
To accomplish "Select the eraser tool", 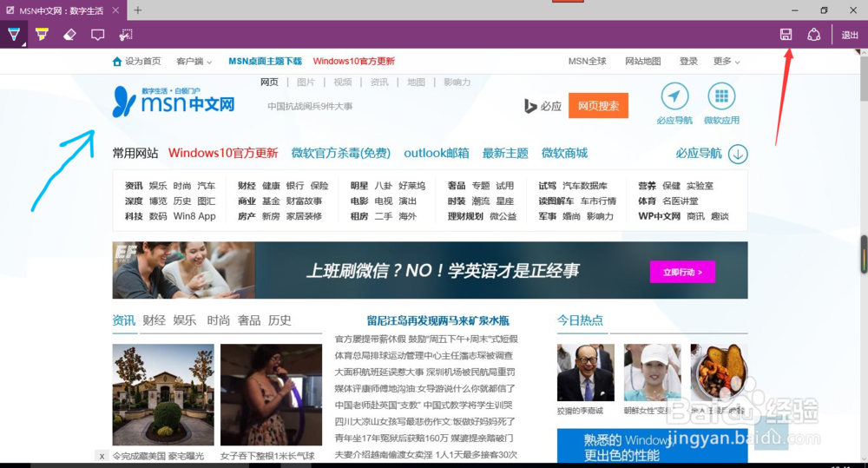I will (x=69, y=35).
